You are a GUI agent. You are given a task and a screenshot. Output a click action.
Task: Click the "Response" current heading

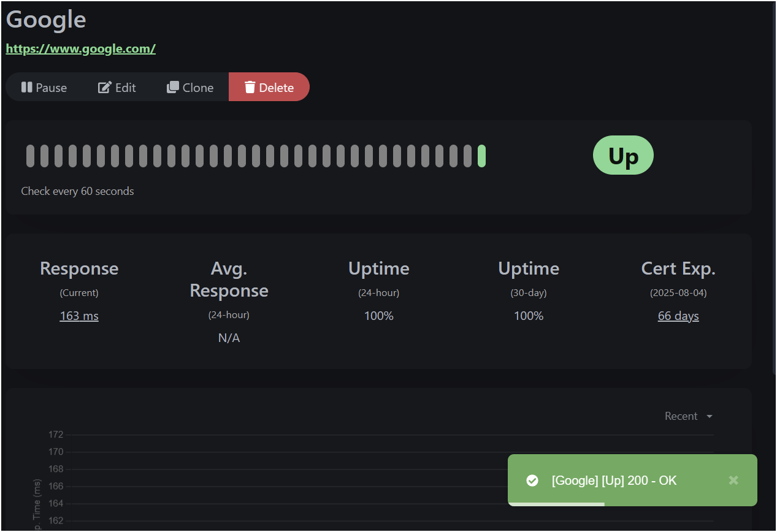click(79, 268)
